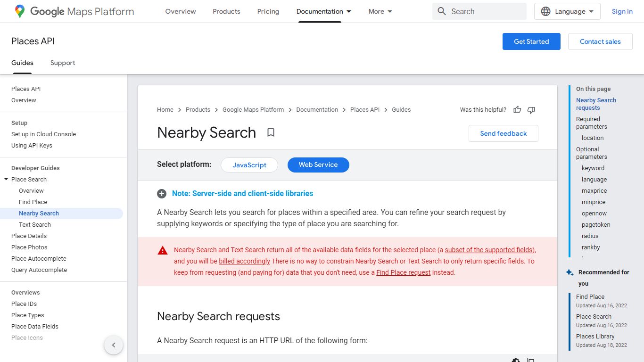Screen dimensions: 644x362
Task: Click the search magnifier icon
Action: coord(442,11)
